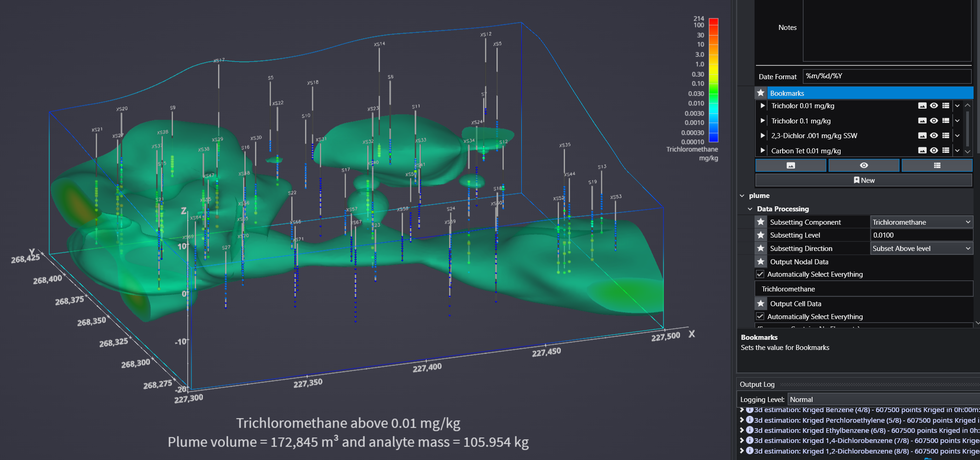Open the Subsetting Component dropdown
The width and height of the screenshot is (980, 460).
point(921,222)
